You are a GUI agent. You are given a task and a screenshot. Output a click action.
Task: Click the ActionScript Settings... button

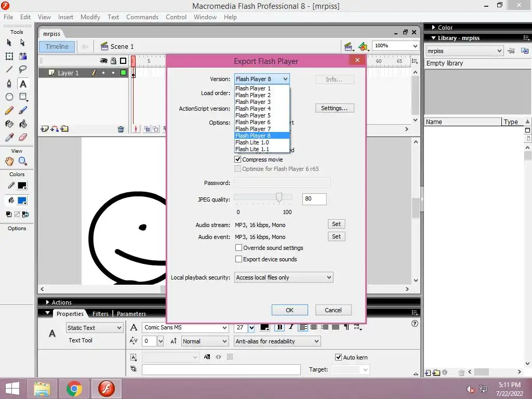tap(334, 108)
